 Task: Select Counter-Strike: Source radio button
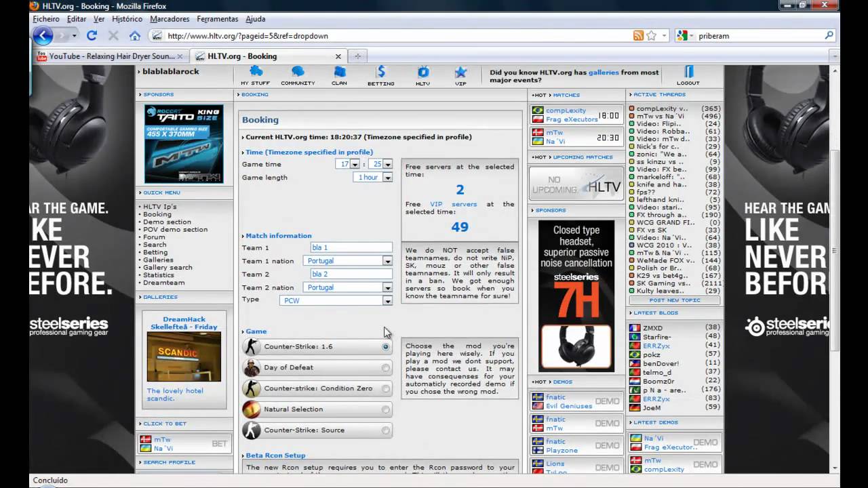click(x=386, y=430)
